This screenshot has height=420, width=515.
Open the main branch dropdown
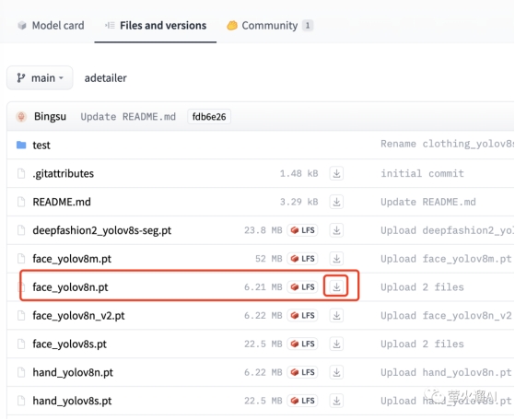(40, 78)
